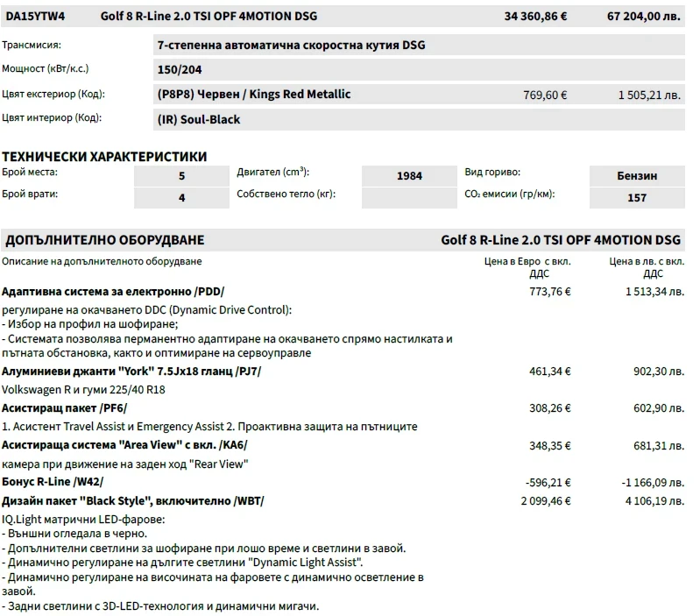Image resolution: width=700 pixels, height=616 pixels.
Task: Click Описание на допълнителното оборудване column header
Action: [102, 262]
